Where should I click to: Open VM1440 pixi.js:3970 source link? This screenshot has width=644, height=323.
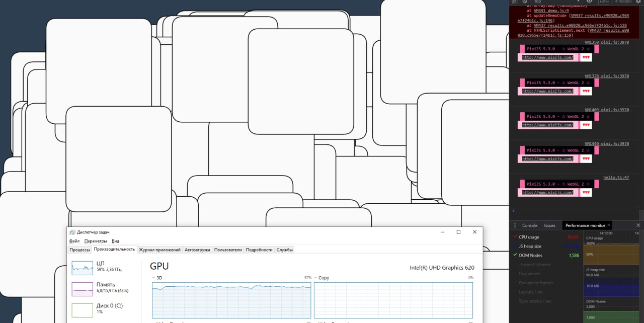point(607,143)
